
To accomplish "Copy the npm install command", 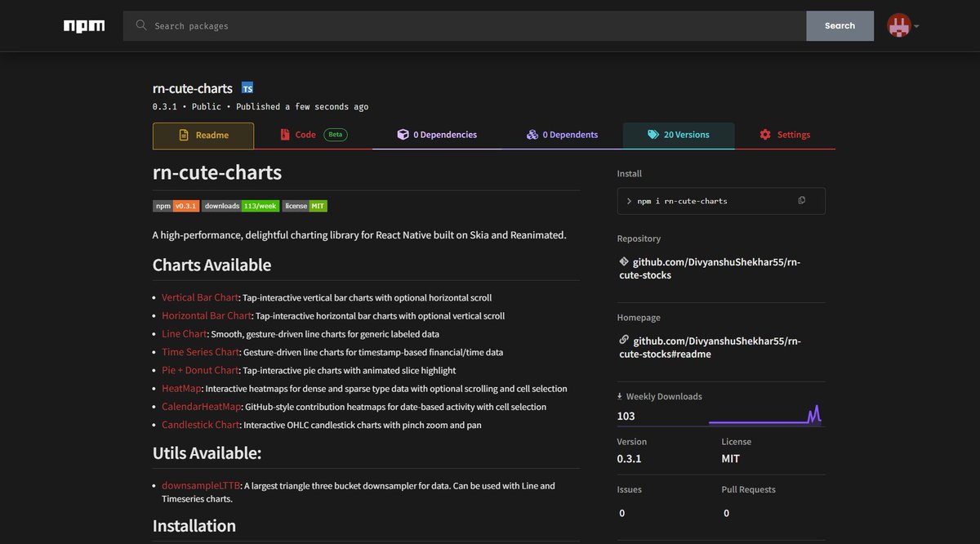I will 802,200.
